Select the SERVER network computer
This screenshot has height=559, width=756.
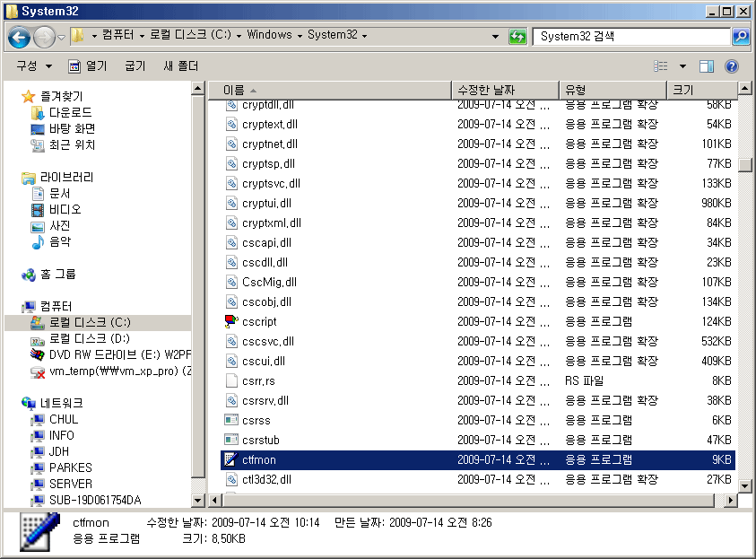pyautogui.click(x=71, y=484)
